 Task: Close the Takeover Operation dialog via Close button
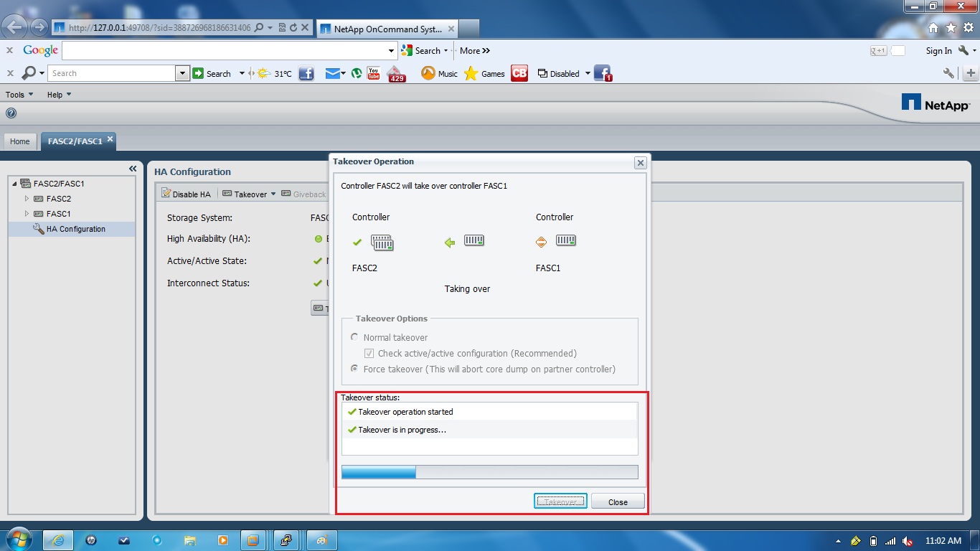pos(617,501)
